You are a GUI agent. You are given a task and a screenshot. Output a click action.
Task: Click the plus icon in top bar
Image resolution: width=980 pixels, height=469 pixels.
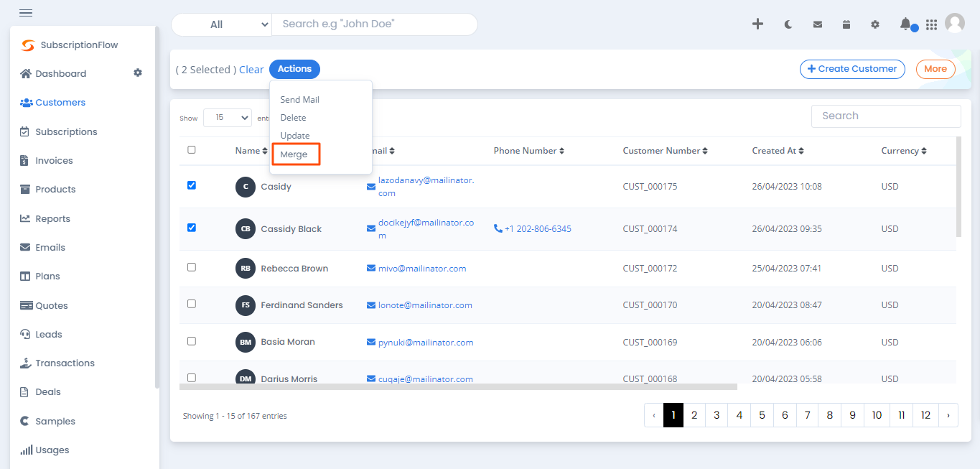pos(757,24)
